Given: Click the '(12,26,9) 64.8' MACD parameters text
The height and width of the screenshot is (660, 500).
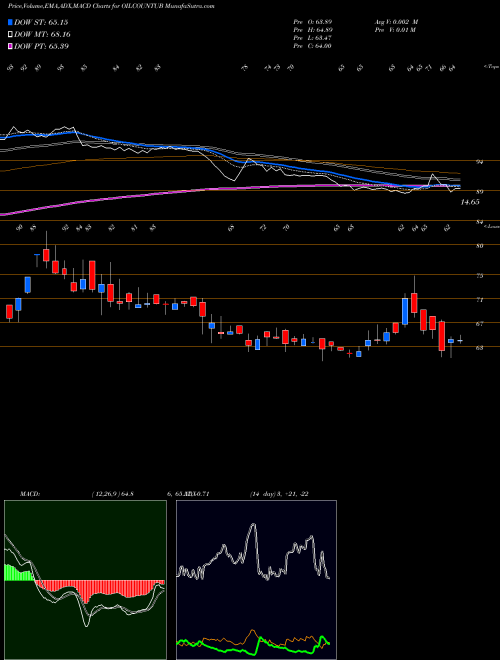Looking at the screenshot, I should [112, 494].
